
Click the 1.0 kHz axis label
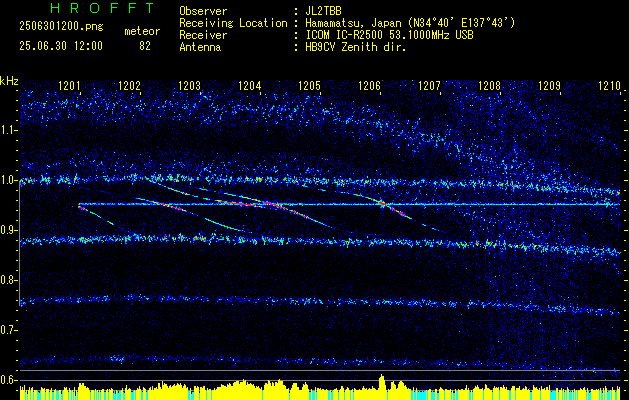pyautogui.click(x=8, y=180)
